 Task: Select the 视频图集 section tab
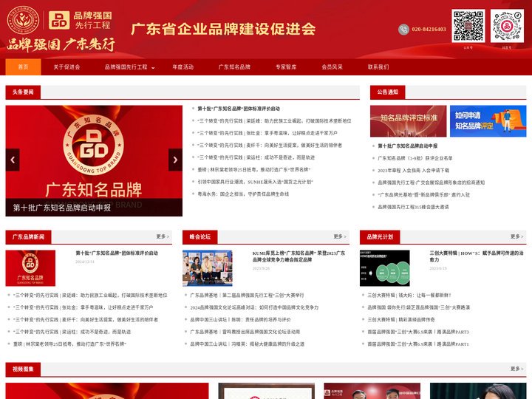[x=23, y=369]
